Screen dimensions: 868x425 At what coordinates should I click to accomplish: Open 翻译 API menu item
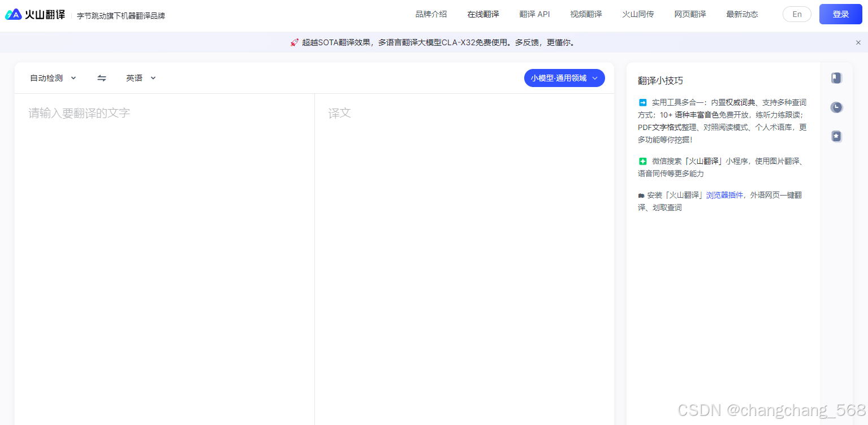pos(534,14)
